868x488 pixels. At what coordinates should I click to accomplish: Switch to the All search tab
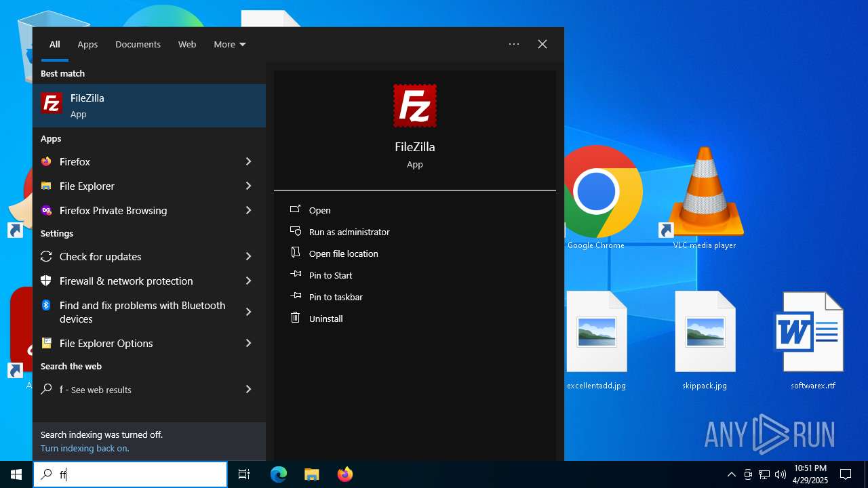click(x=55, y=44)
